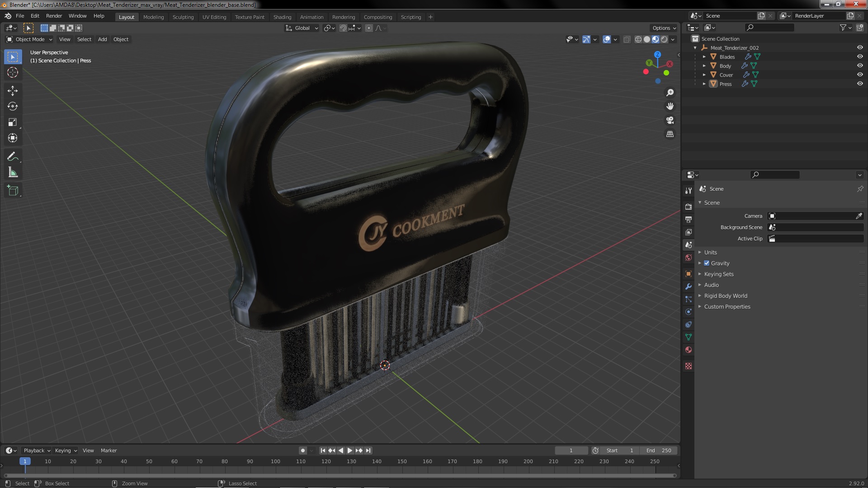868x488 pixels.
Task: Hide the Blades object in outliner
Action: pyautogui.click(x=860, y=56)
